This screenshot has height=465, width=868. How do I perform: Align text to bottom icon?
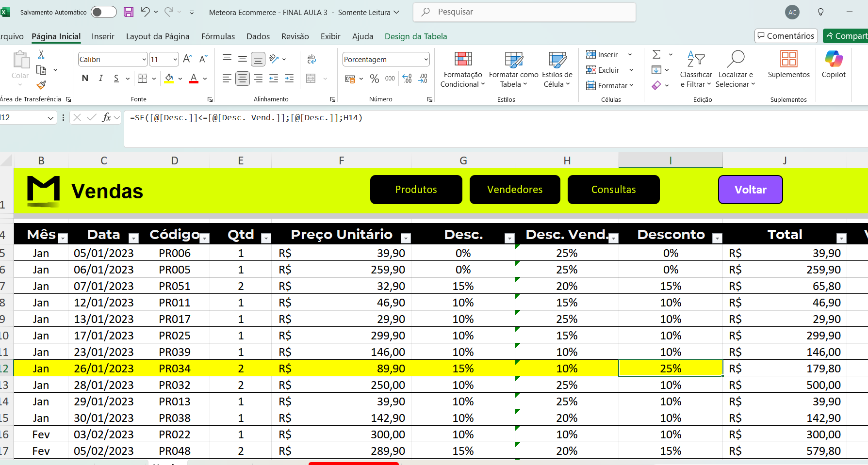[258, 59]
